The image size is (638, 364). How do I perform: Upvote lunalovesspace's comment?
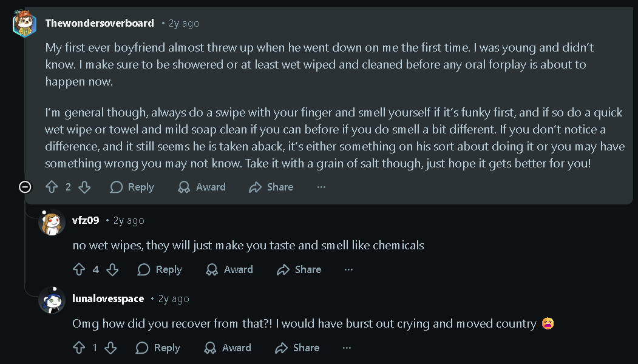79,348
